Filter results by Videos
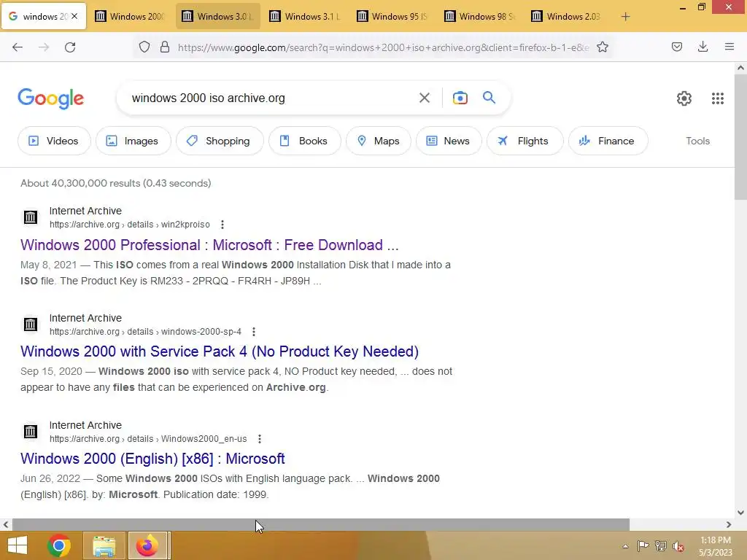 (54, 141)
